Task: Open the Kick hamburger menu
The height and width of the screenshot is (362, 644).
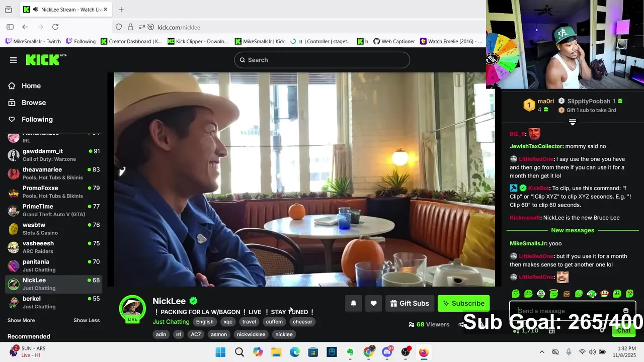Action: [x=13, y=60]
